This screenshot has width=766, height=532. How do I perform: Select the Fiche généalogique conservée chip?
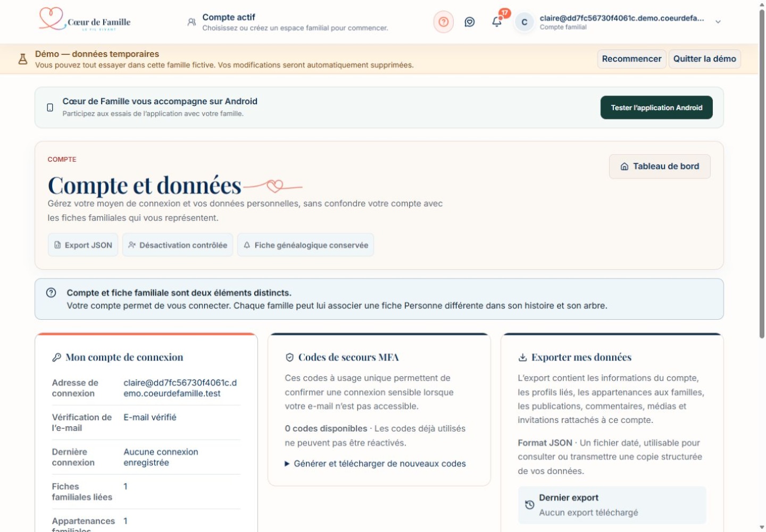(306, 245)
